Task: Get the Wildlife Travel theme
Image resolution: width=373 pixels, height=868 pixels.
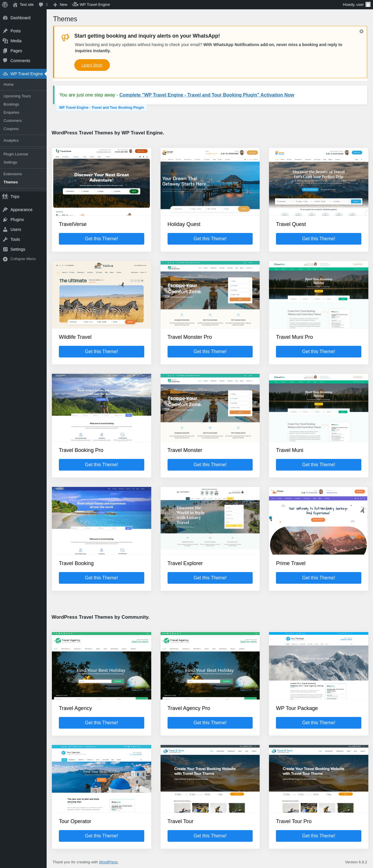Action: [x=101, y=352]
